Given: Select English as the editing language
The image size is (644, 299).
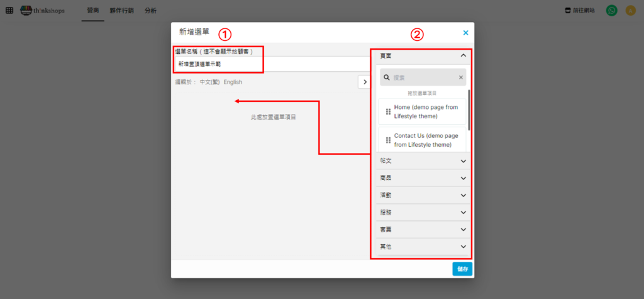Looking at the screenshot, I should (x=233, y=82).
